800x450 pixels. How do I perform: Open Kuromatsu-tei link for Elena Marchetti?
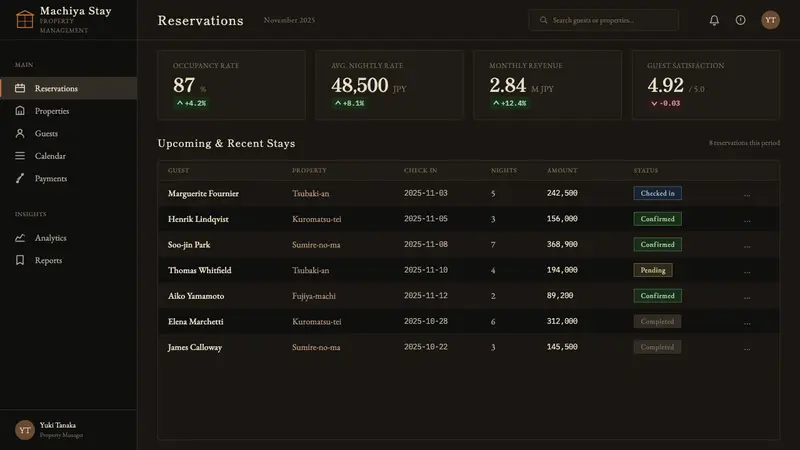pos(316,321)
